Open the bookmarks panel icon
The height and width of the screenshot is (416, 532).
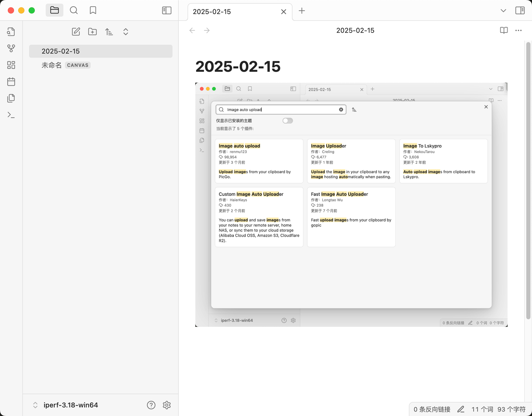tap(93, 10)
